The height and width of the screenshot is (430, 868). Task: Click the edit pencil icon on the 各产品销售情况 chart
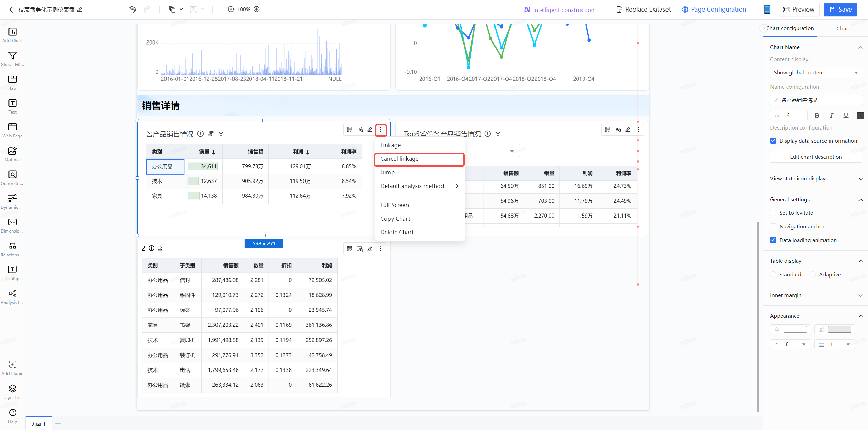point(370,130)
